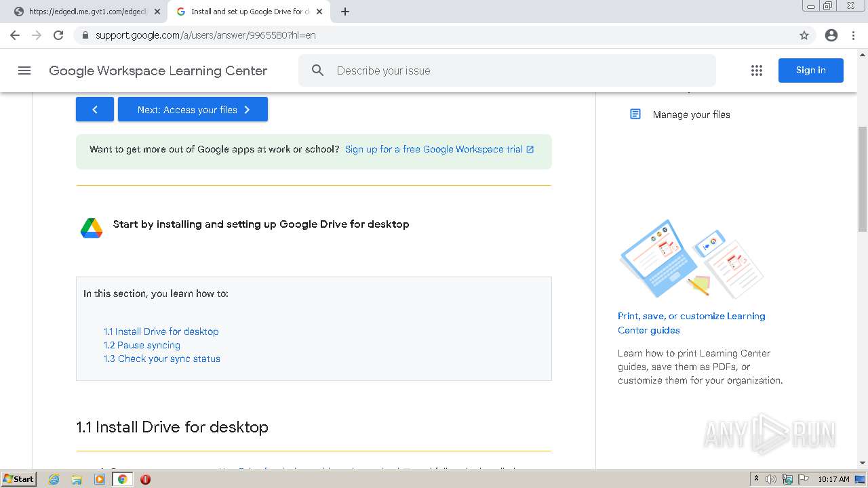The image size is (868, 488).
Task: Jump to 1.3 Check your sync status
Action: [162, 359]
